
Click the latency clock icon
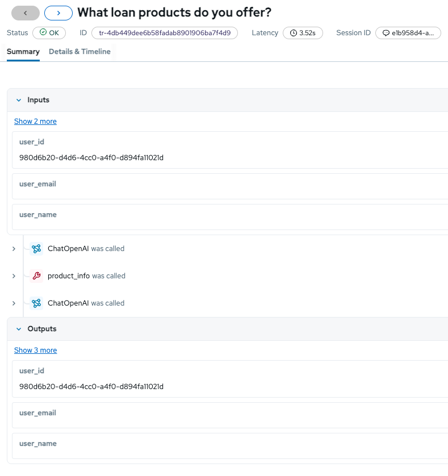[294, 33]
